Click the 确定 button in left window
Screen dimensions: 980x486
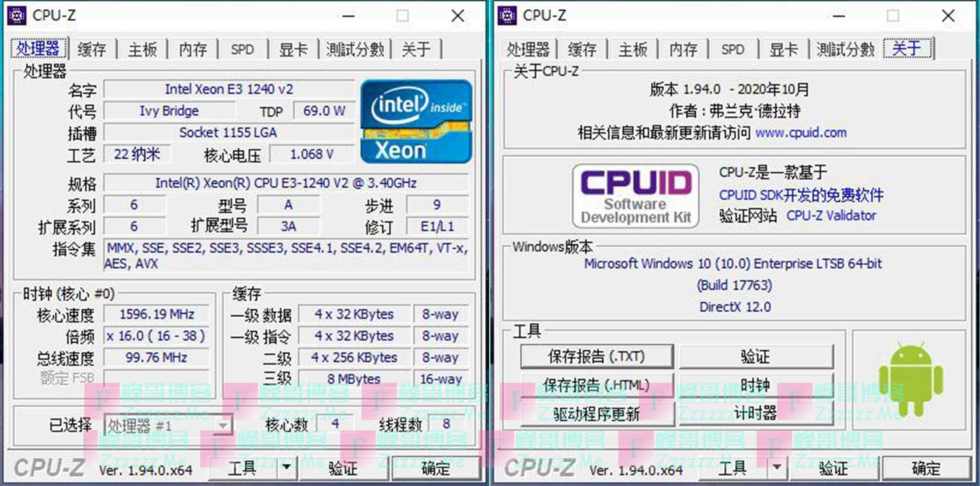coord(435,468)
